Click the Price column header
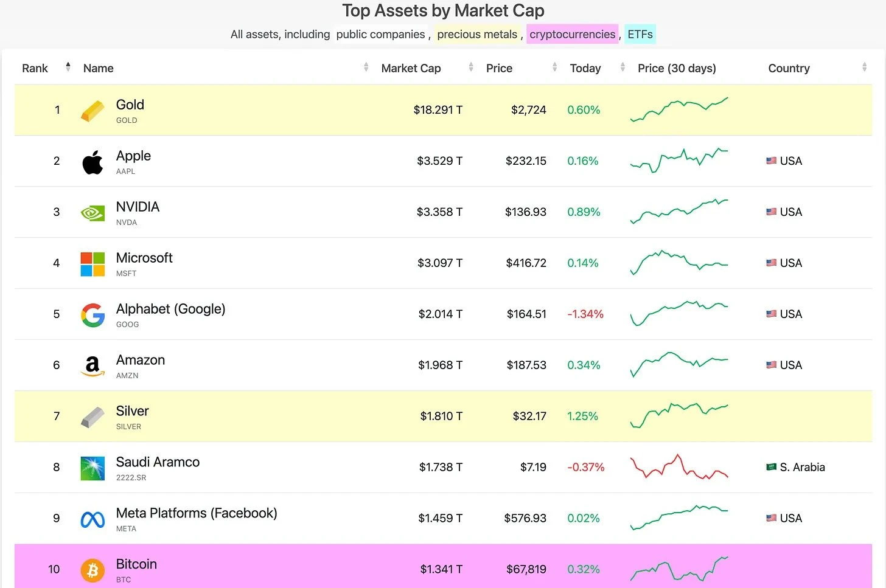Screen dimensions: 886x588 [499, 69]
